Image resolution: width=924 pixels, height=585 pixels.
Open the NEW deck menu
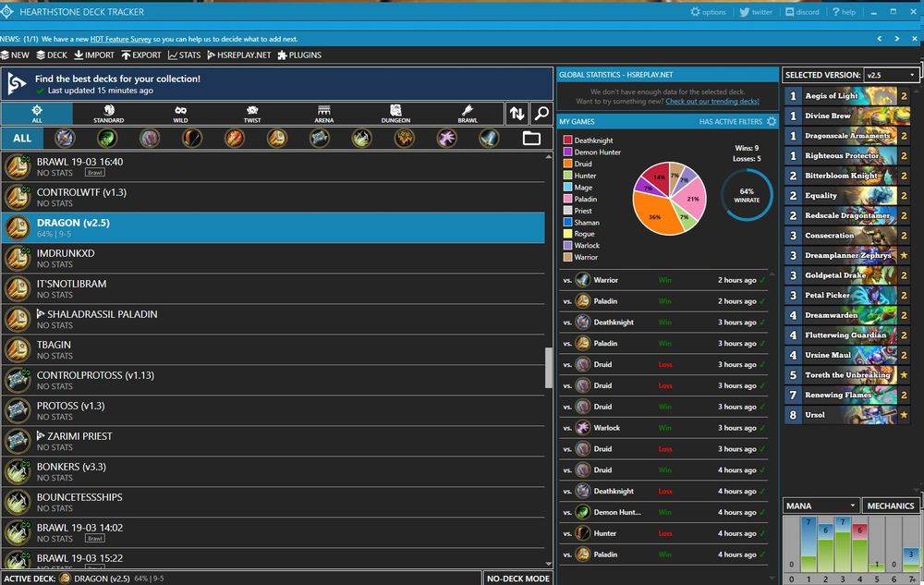point(15,55)
